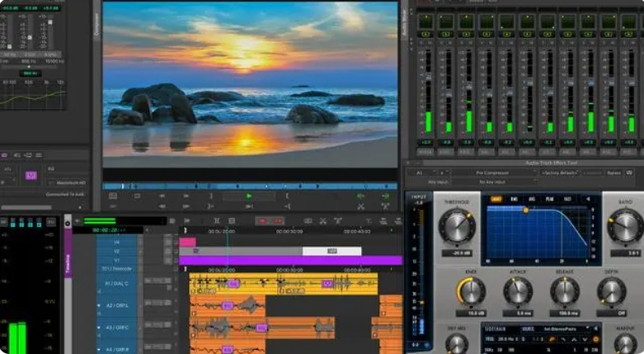This screenshot has width=644, height=354.
Task: Select the RMS detection tab in the compressor
Action: tap(515, 199)
